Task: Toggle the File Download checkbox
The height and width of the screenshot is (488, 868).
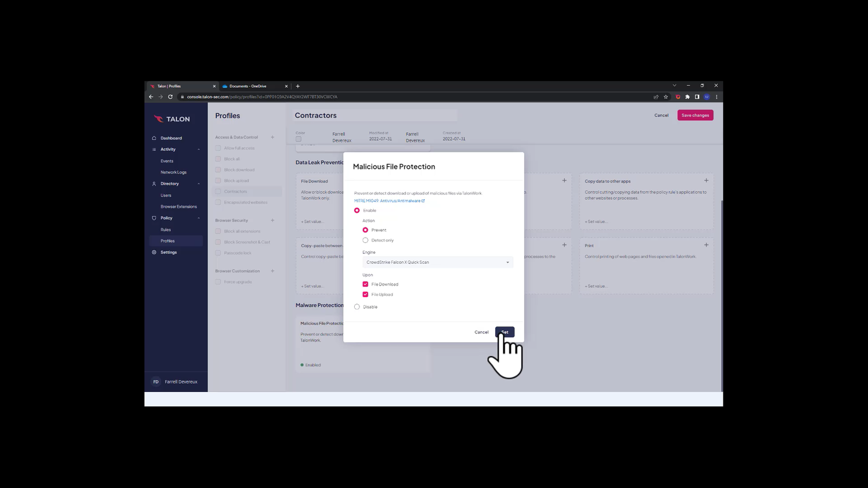Action: pos(365,284)
